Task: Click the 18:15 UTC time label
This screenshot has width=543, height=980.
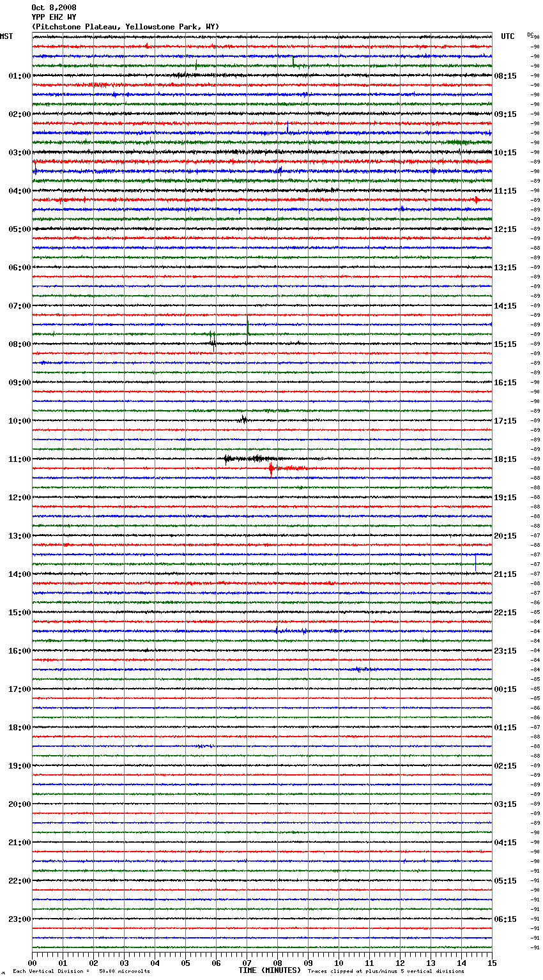Action: tap(505, 459)
